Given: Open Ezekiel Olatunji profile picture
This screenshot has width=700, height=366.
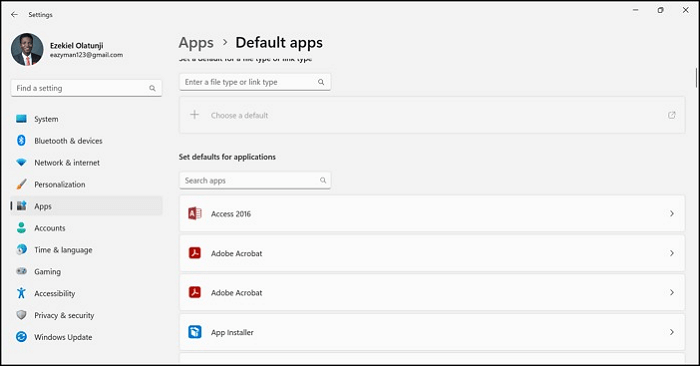Looking at the screenshot, I should click(x=27, y=49).
